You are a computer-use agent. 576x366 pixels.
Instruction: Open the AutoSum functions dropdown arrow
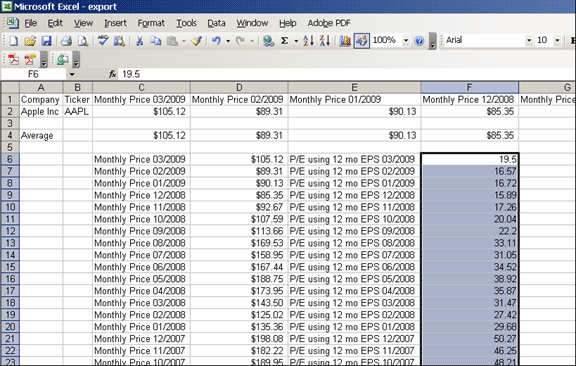coord(296,41)
